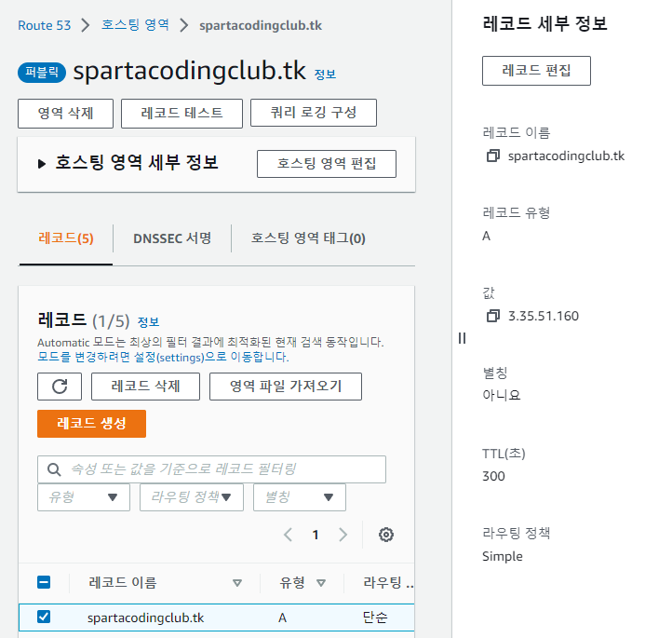Switch to the 호스팅 영역 태그(0) tab
This screenshot has width=672, height=638.
(308, 238)
